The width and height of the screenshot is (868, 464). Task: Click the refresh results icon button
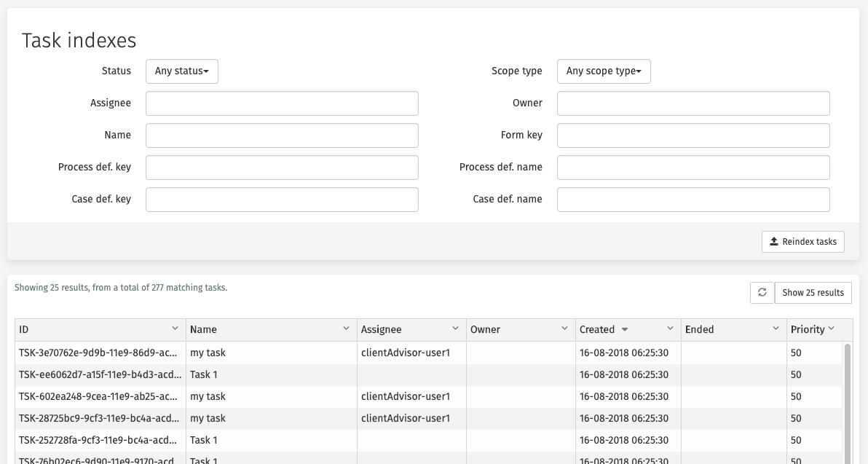click(762, 293)
